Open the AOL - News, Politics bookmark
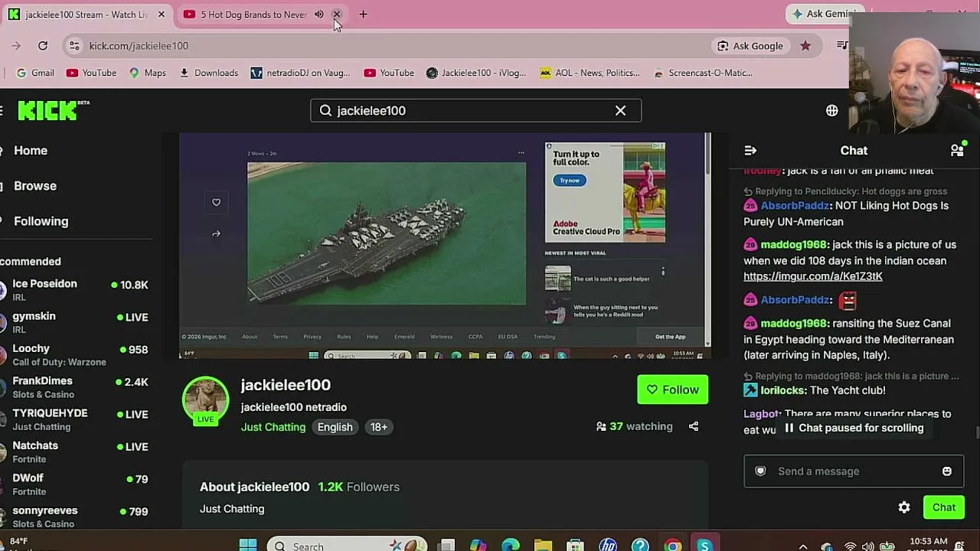 [590, 73]
